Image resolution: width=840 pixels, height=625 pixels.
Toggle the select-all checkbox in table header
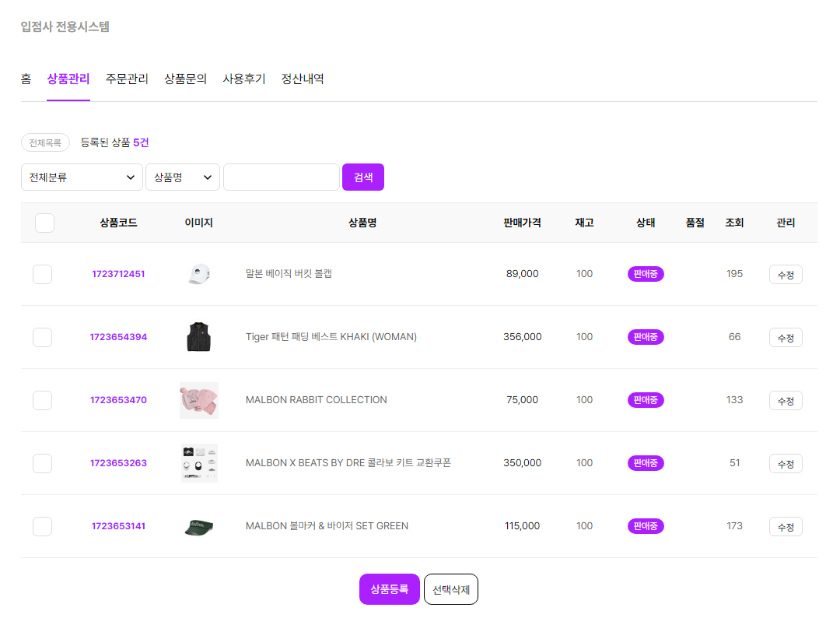pos(44,223)
